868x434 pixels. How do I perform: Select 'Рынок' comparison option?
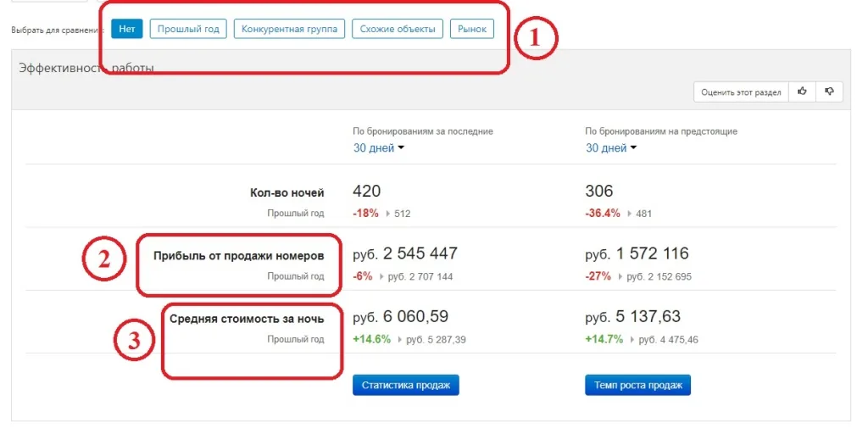472,29
